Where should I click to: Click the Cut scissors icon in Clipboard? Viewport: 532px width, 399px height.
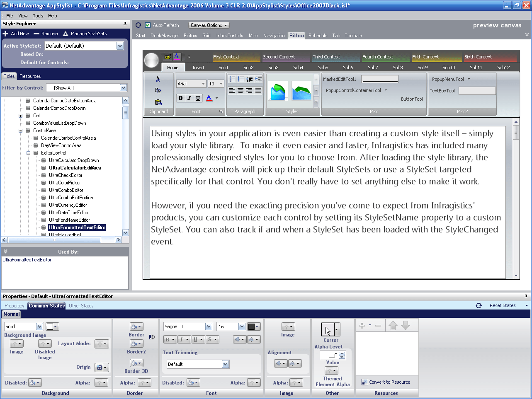click(158, 79)
